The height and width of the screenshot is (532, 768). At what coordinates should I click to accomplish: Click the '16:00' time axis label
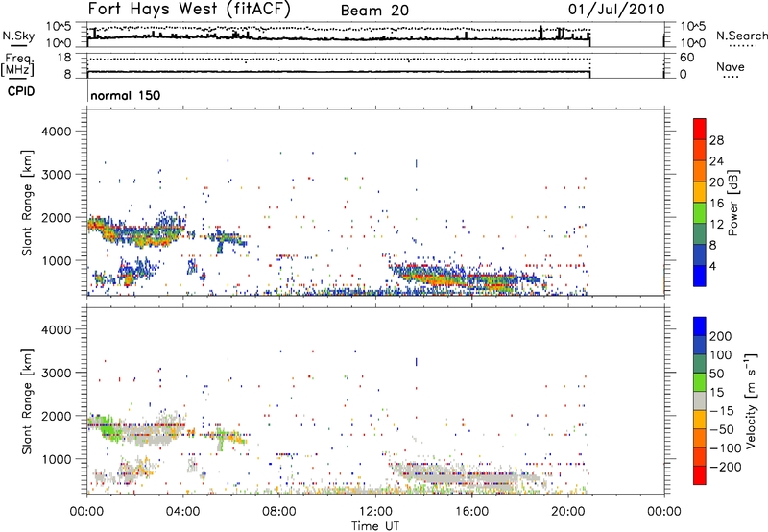(471, 512)
